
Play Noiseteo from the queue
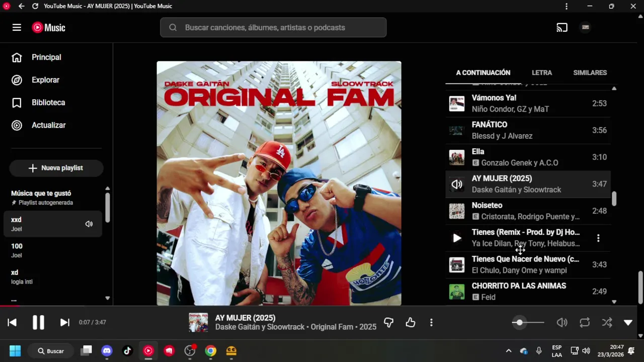click(528, 211)
